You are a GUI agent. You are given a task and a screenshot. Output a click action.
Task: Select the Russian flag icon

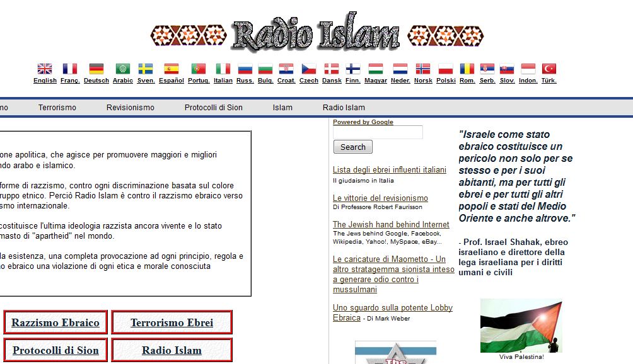tap(245, 69)
